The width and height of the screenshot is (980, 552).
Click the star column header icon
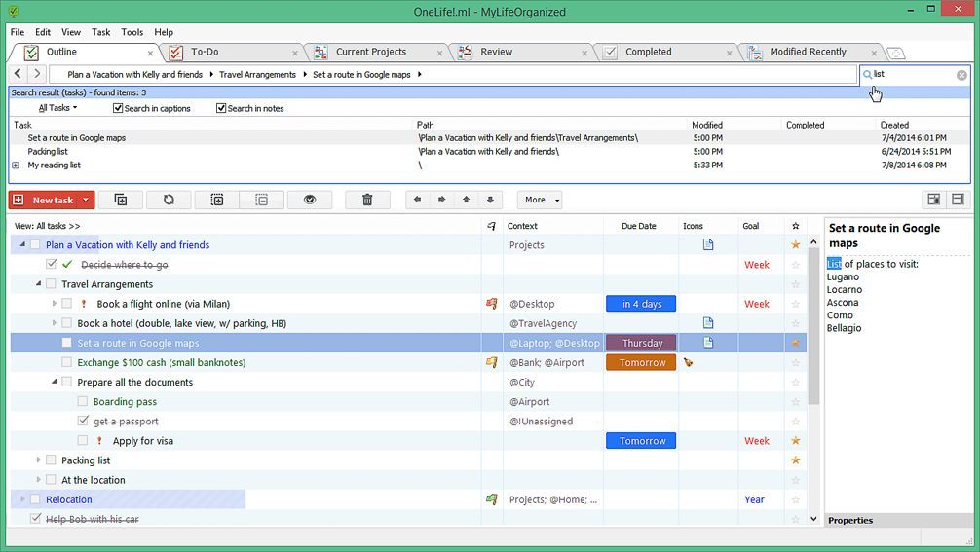(x=795, y=226)
